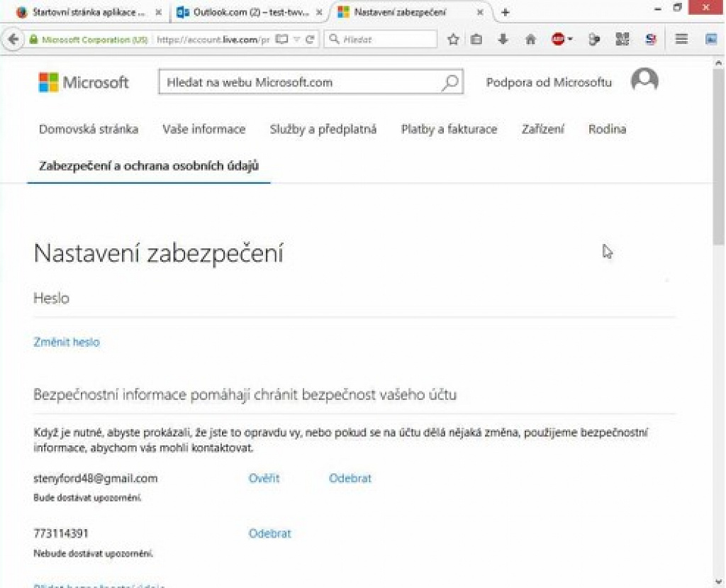The width and height of the screenshot is (726, 588).
Task: Click Bezpečnostní informace pomáhají heading
Action: point(245,395)
